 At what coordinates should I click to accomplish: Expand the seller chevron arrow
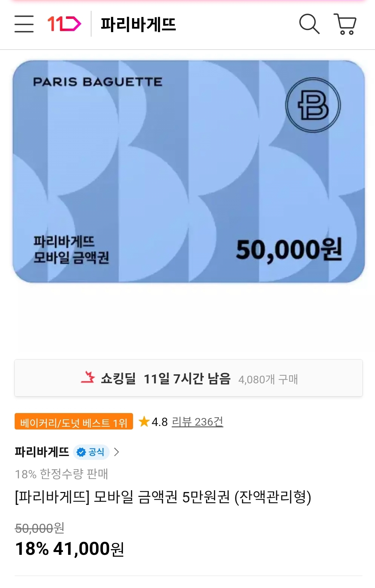coord(117,452)
